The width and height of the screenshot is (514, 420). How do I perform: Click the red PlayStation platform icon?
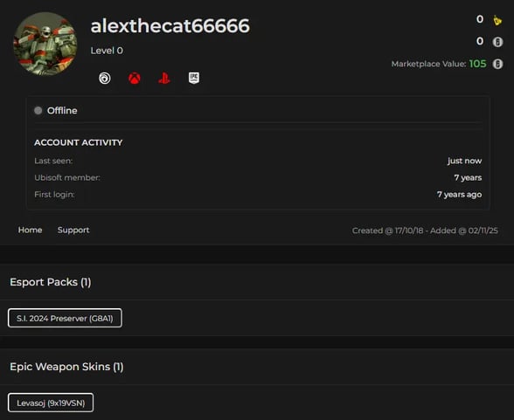[x=164, y=79]
